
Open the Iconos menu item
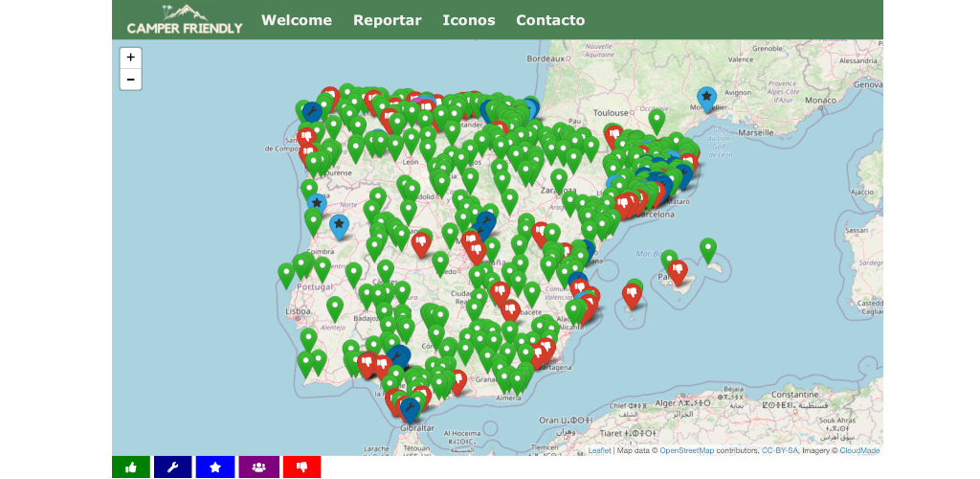point(468,20)
